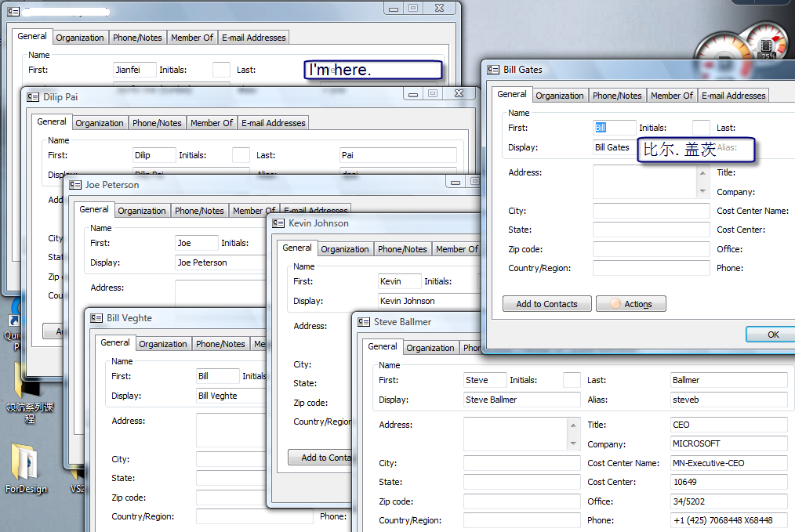The image size is (795, 532).
Task: Click the Title field containing CEO
Action: click(x=728, y=425)
